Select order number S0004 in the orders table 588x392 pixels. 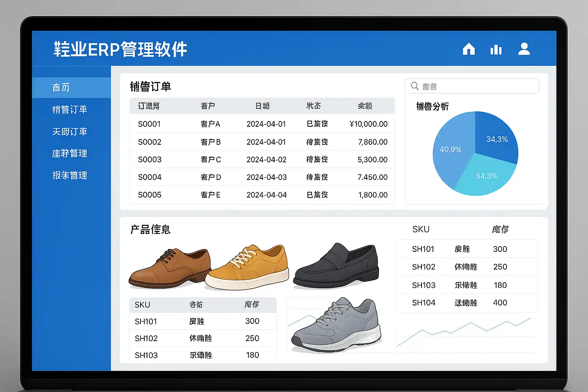coord(150,177)
